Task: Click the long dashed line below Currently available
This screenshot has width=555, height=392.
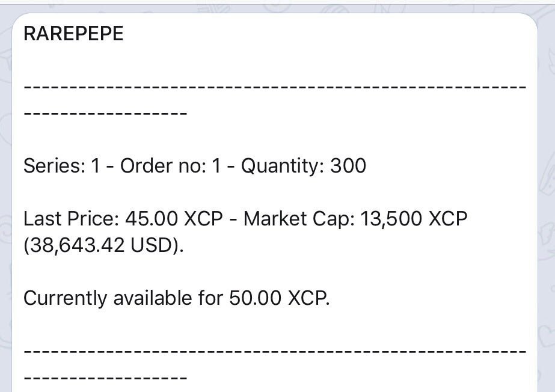Action: pyautogui.click(x=275, y=351)
